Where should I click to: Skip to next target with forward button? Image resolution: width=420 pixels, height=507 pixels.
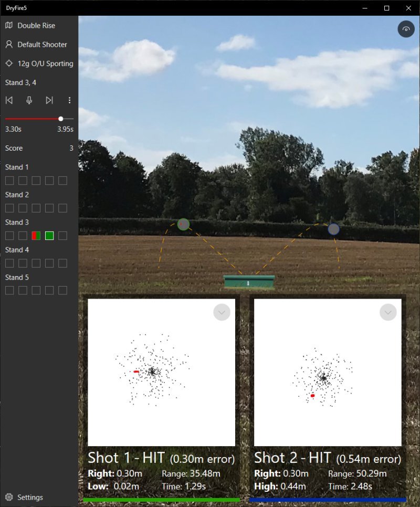click(49, 100)
